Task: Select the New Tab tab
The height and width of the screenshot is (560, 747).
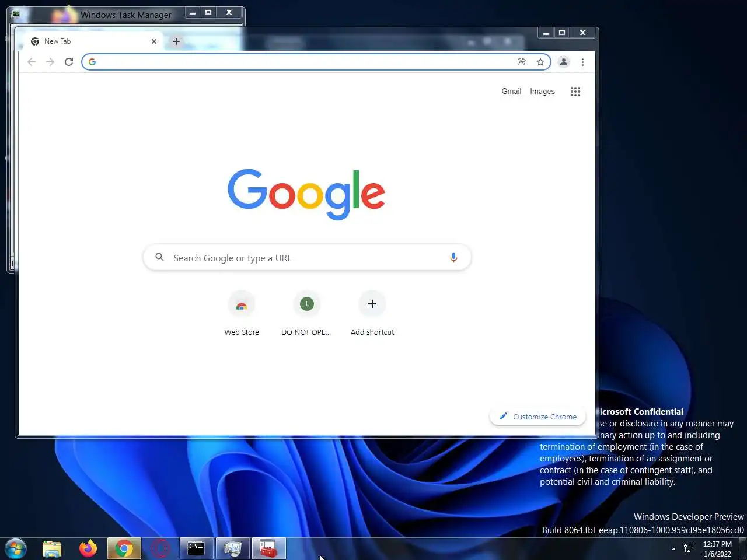Action: pyautogui.click(x=93, y=41)
